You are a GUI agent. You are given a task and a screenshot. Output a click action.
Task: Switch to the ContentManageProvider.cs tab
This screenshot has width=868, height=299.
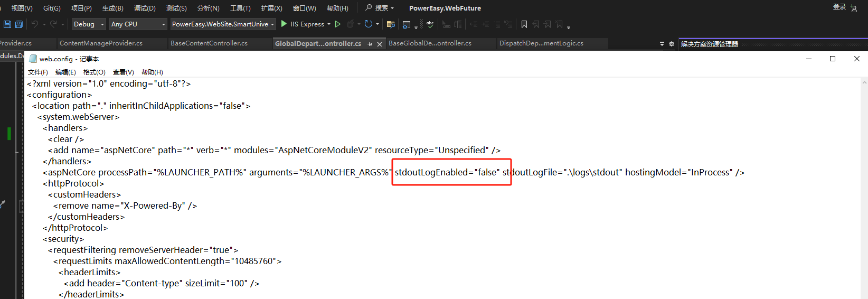pyautogui.click(x=101, y=43)
